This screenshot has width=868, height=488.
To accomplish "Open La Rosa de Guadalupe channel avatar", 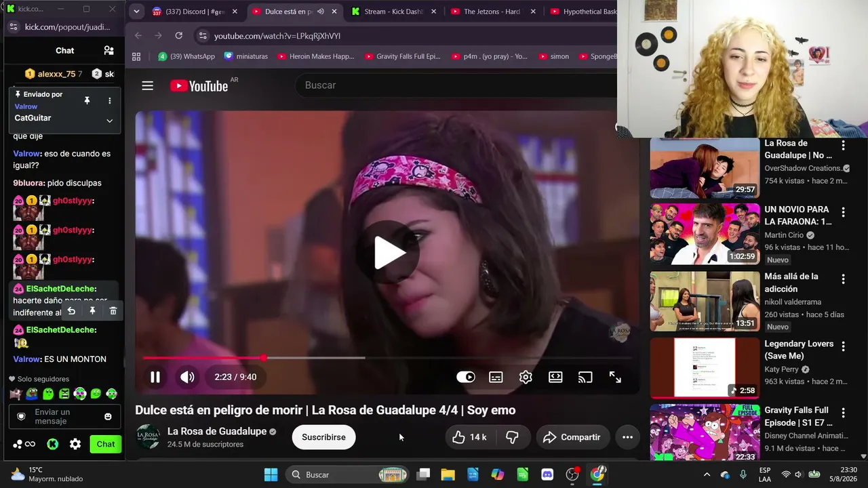I will 149,437.
